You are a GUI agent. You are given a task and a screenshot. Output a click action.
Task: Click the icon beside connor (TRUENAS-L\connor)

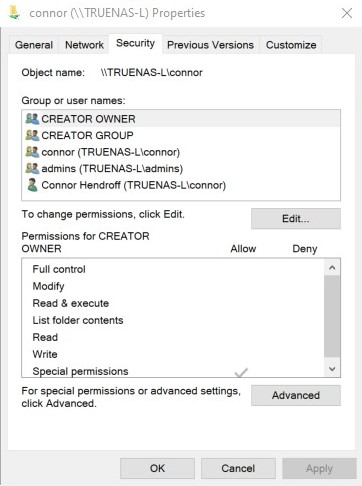point(32,152)
